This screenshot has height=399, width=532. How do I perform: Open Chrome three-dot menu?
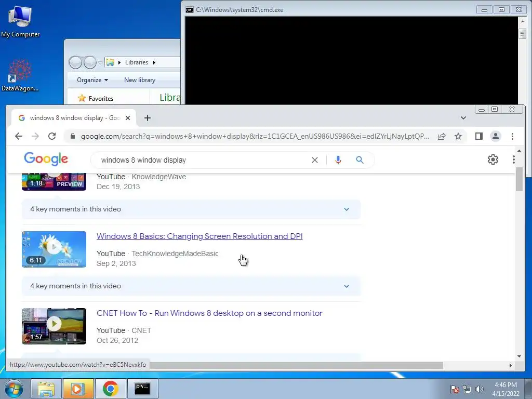pos(512,137)
